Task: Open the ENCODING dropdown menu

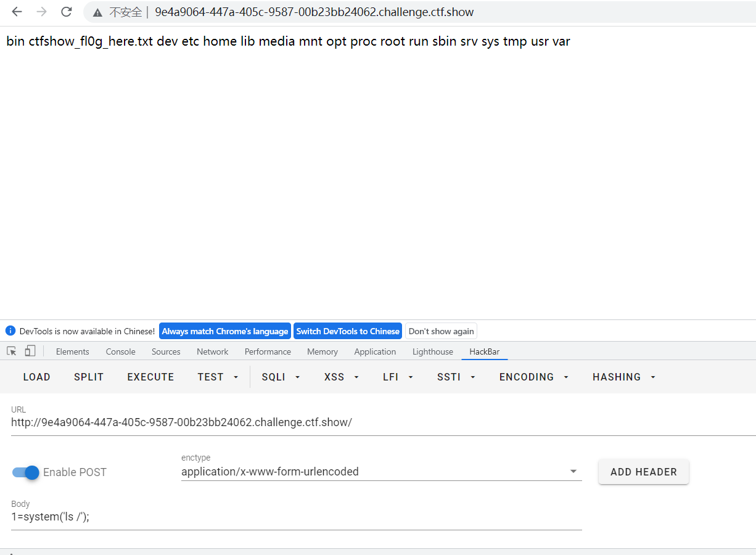Action: pyautogui.click(x=534, y=377)
